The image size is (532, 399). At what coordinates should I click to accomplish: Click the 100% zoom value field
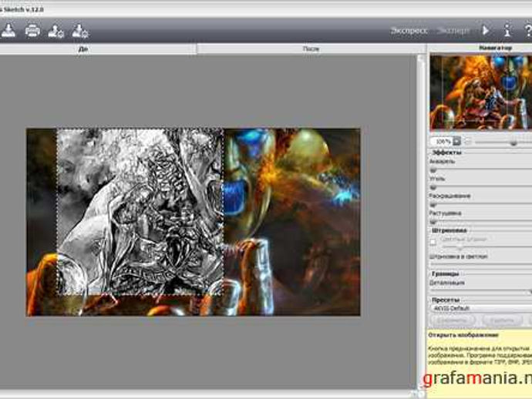[x=442, y=142]
